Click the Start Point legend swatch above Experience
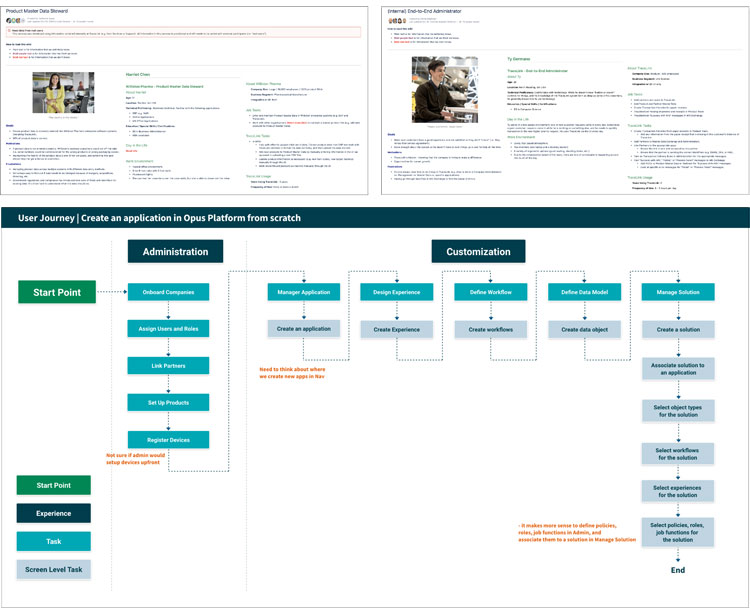The height and width of the screenshot is (615, 750). click(x=54, y=485)
